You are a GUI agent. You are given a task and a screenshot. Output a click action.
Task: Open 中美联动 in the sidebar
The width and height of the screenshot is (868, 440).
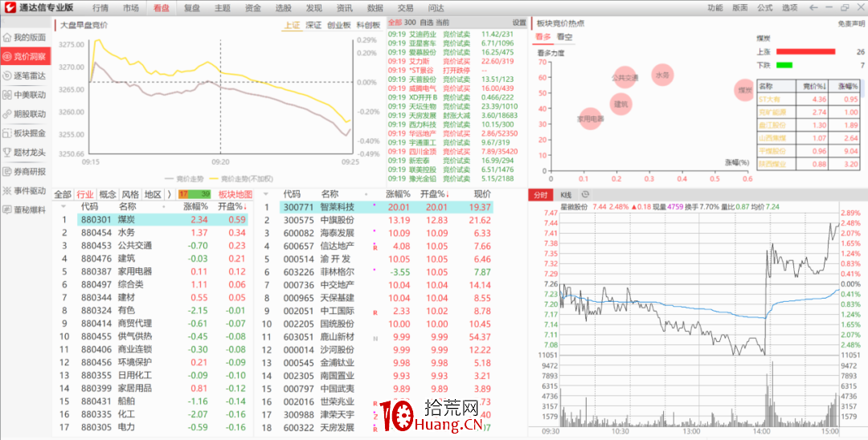click(x=26, y=95)
